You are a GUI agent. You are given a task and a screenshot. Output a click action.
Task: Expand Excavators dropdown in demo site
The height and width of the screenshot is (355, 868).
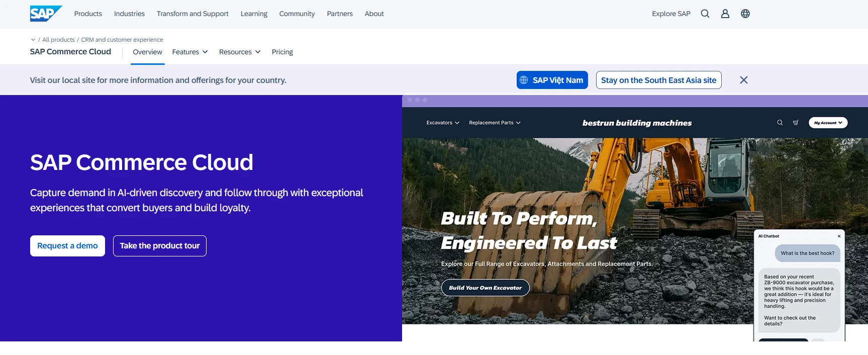point(443,123)
